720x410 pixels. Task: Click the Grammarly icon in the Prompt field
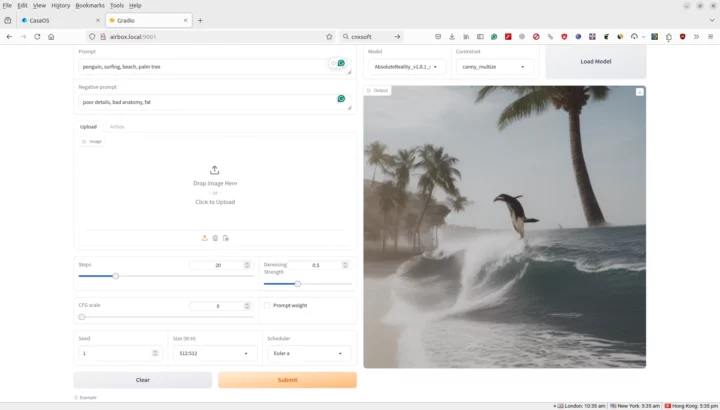(x=341, y=63)
